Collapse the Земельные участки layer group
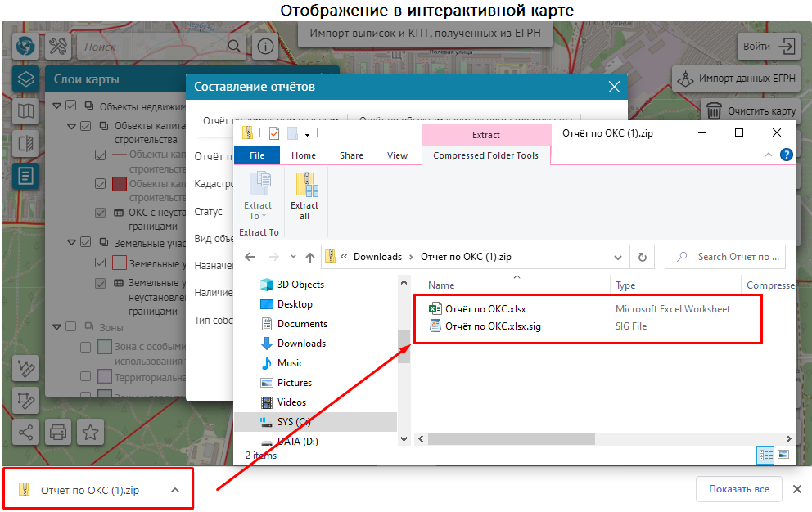The width and height of the screenshot is (812, 512). (x=71, y=242)
